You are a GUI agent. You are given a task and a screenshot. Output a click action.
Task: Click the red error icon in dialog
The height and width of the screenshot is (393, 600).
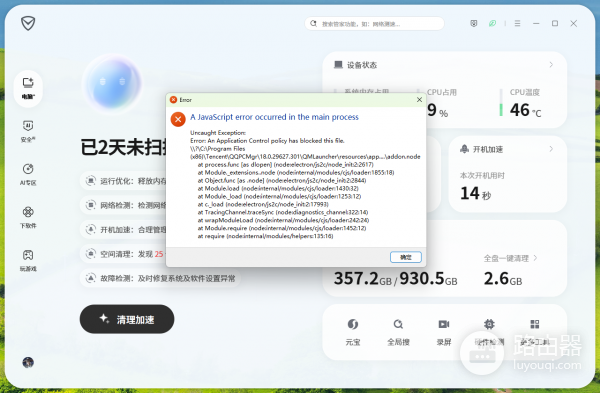[178, 119]
